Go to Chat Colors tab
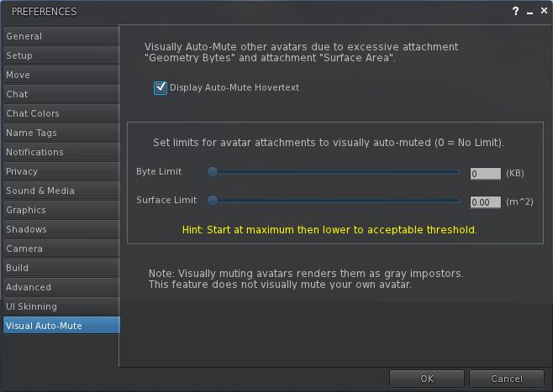This screenshot has height=392, width=553. coord(61,113)
